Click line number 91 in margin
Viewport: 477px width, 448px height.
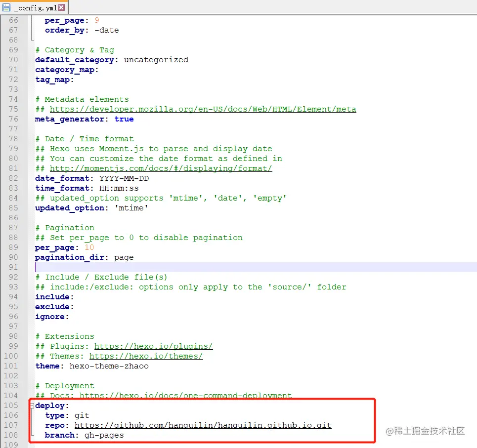coord(13,267)
